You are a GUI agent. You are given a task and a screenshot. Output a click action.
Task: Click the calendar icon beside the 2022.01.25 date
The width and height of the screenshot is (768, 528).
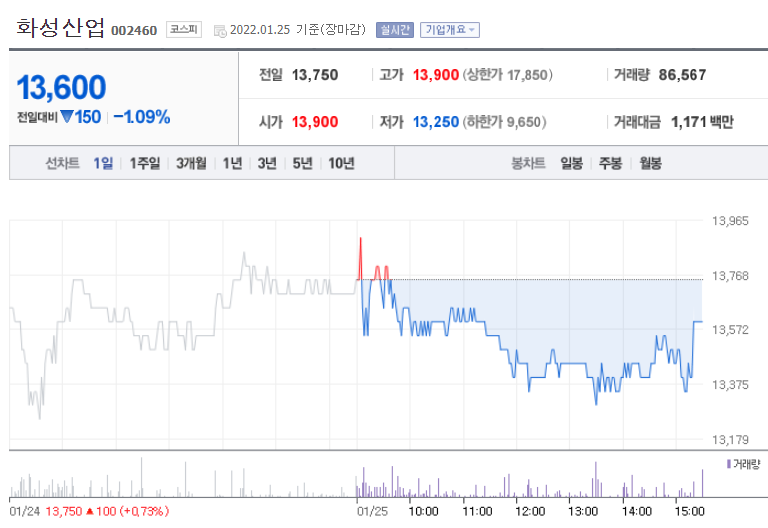pyautogui.click(x=220, y=31)
